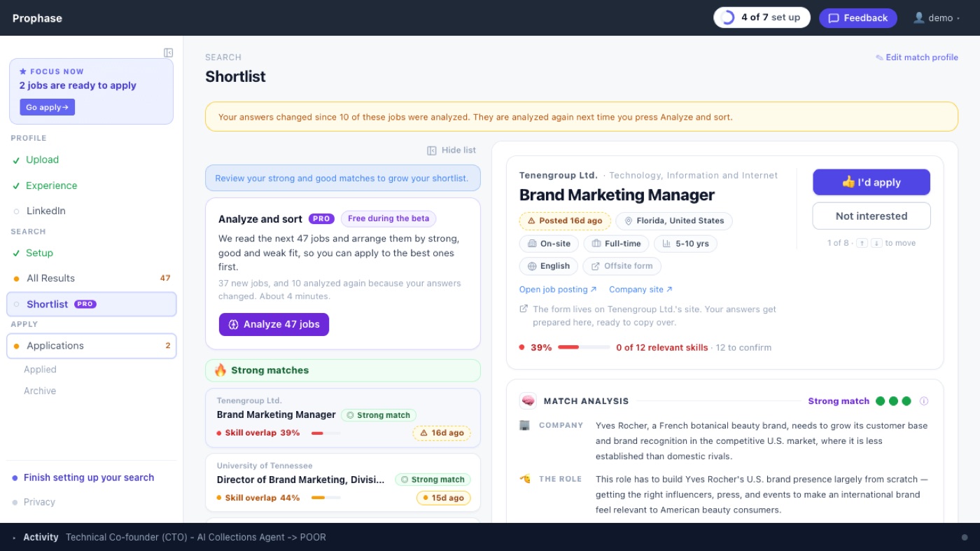Click the Go apply button

47,107
